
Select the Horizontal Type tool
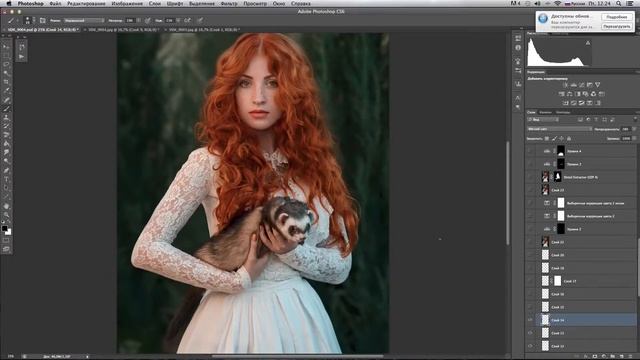pyautogui.click(x=6, y=180)
